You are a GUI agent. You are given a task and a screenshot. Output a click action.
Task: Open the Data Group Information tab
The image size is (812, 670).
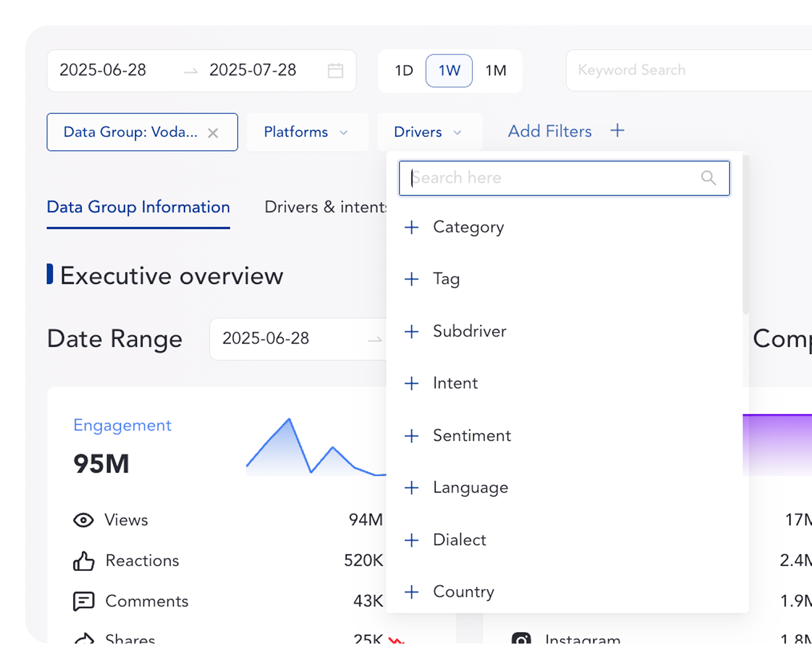[138, 207]
